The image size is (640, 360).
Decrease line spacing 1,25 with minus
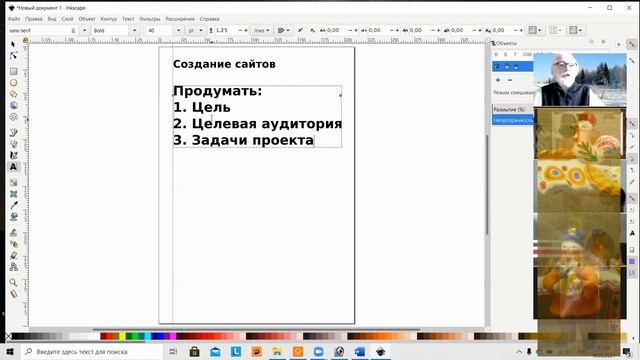(240, 31)
